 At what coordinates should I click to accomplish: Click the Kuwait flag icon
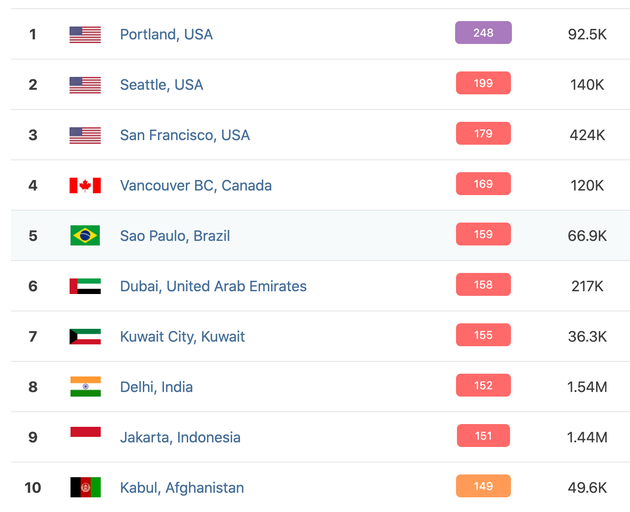click(85, 337)
